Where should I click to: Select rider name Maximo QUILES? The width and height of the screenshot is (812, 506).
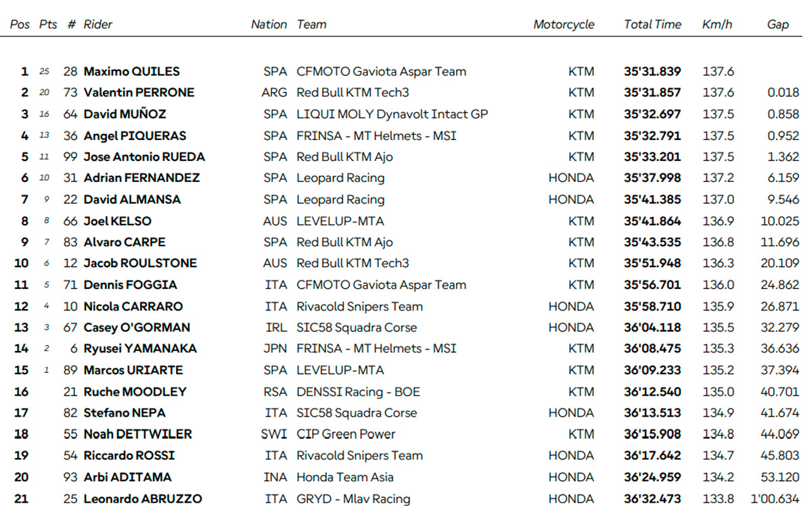pos(131,72)
